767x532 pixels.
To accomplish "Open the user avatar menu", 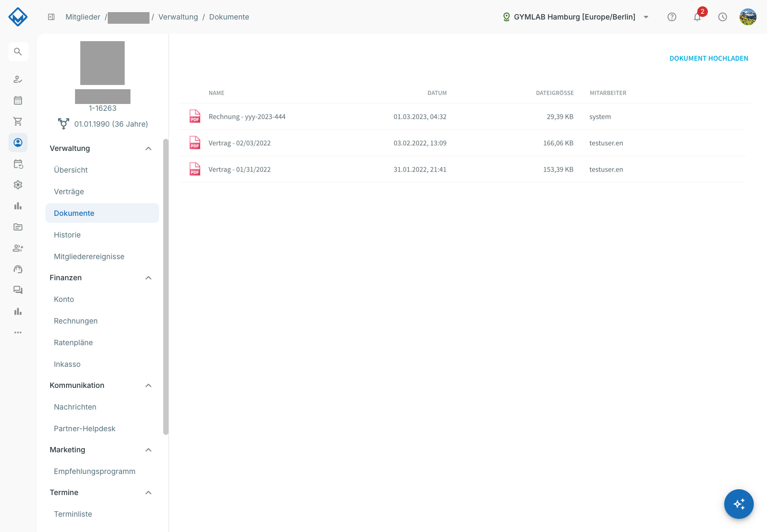I will coord(748,17).
